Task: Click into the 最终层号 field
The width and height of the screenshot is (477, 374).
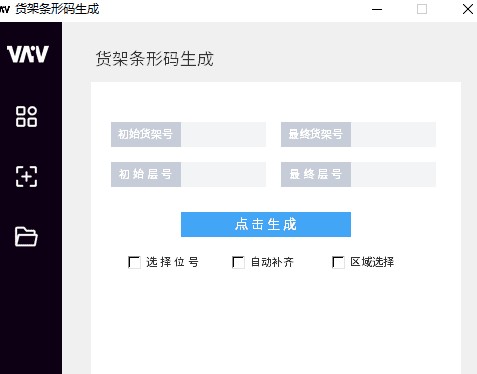Action: (393, 174)
